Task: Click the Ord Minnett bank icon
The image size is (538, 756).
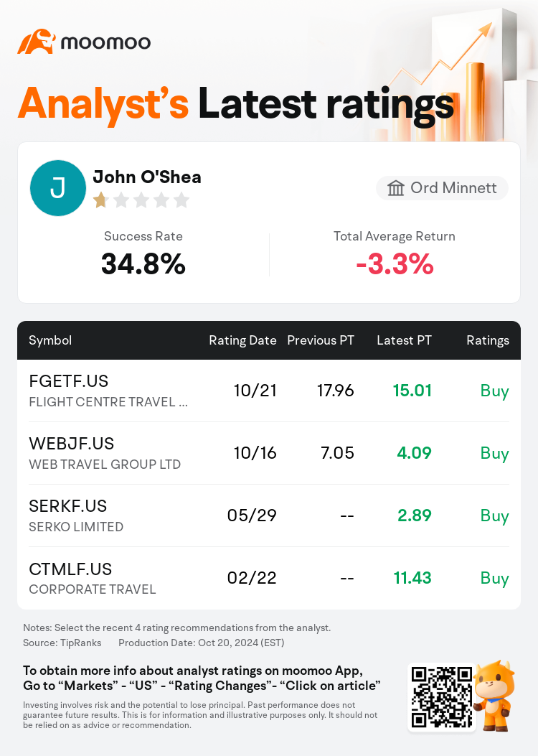Action: (395, 188)
